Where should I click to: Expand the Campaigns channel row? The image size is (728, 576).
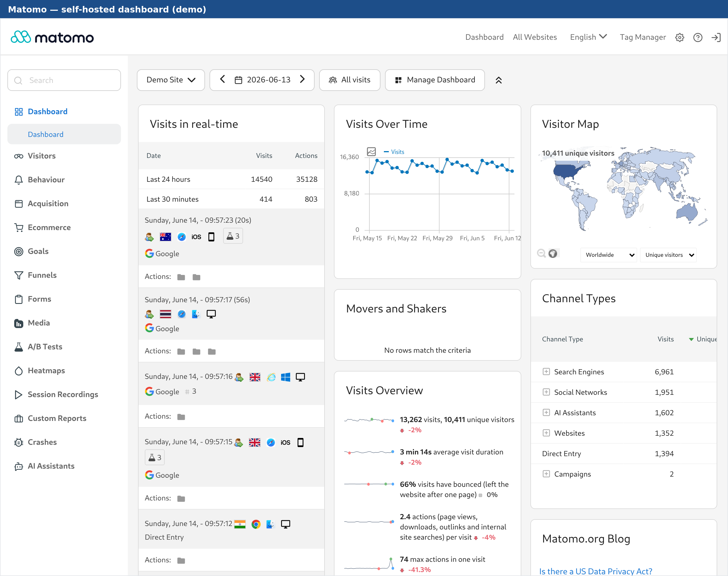(x=546, y=474)
